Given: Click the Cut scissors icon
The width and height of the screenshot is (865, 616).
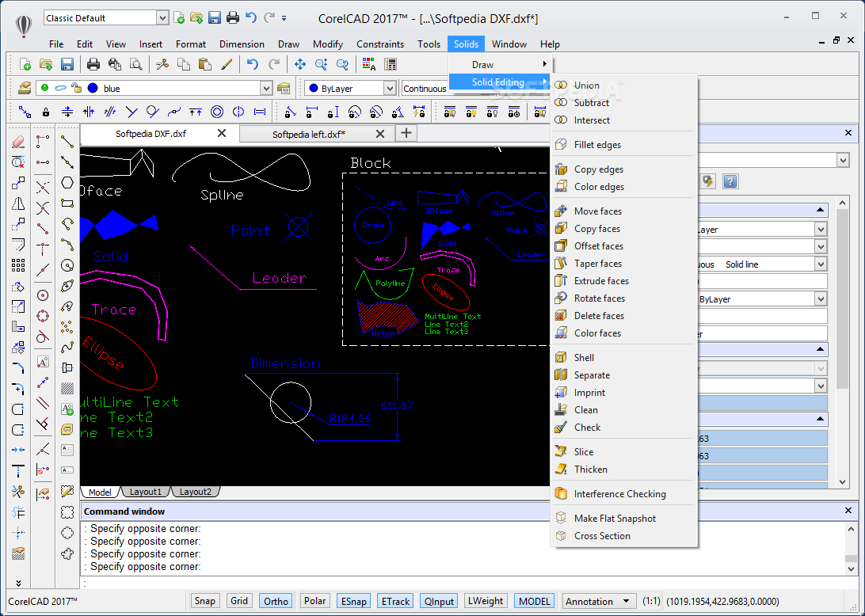Looking at the screenshot, I should point(162,64).
